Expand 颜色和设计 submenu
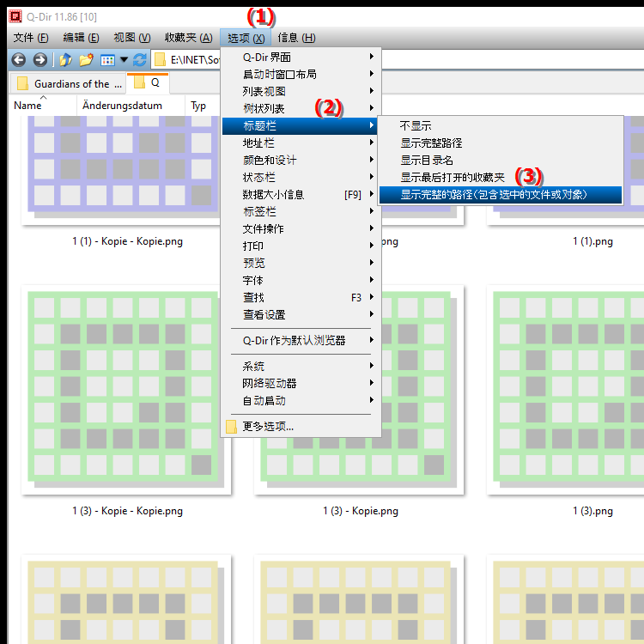This screenshot has width=644, height=644. point(301,161)
